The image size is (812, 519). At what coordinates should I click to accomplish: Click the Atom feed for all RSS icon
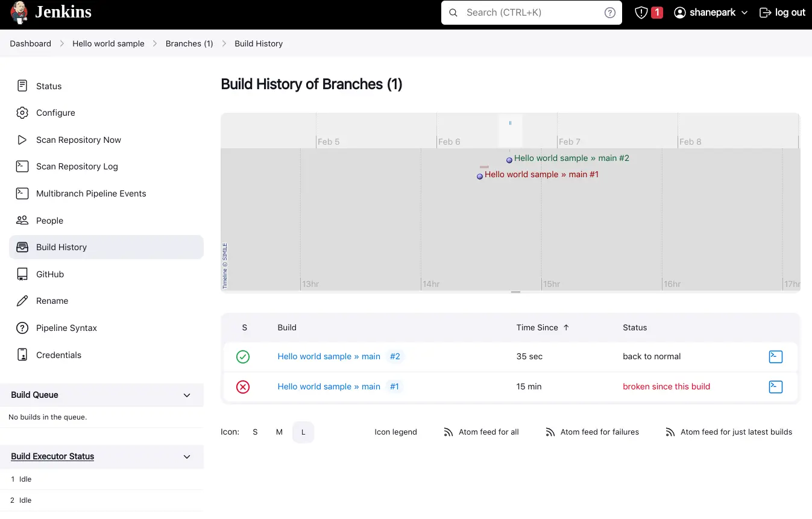click(448, 432)
